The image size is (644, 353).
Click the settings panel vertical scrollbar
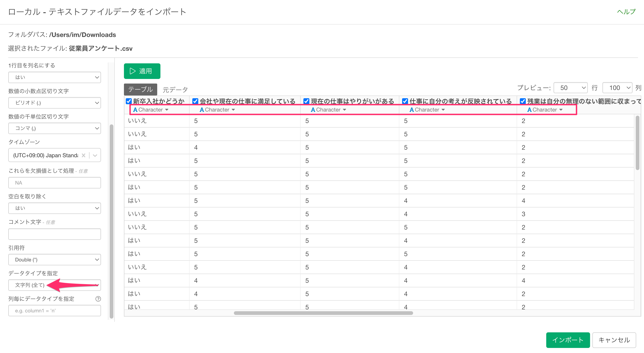click(x=112, y=221)
